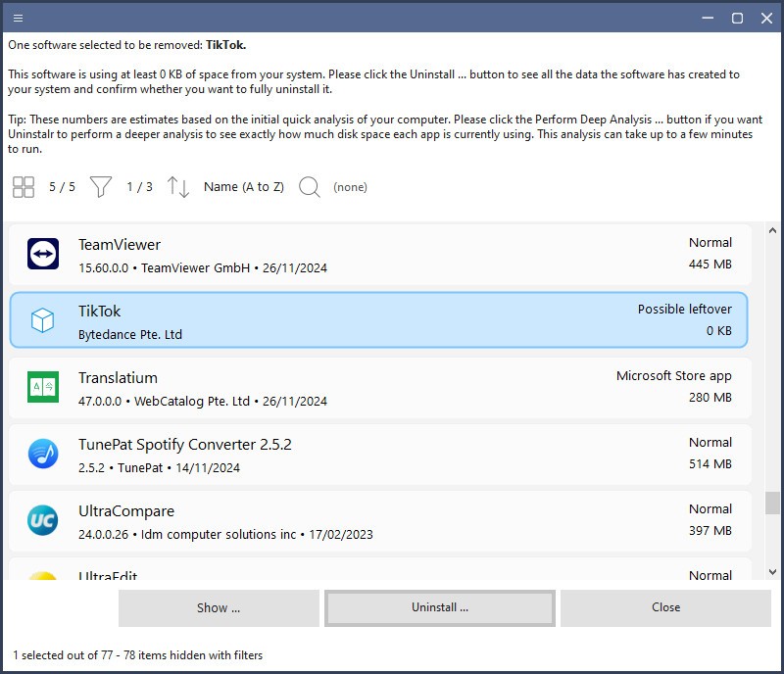Click the 1 / 3 filter count
The width and height of the screenshot is (784, 674).
tap(139, 187)
